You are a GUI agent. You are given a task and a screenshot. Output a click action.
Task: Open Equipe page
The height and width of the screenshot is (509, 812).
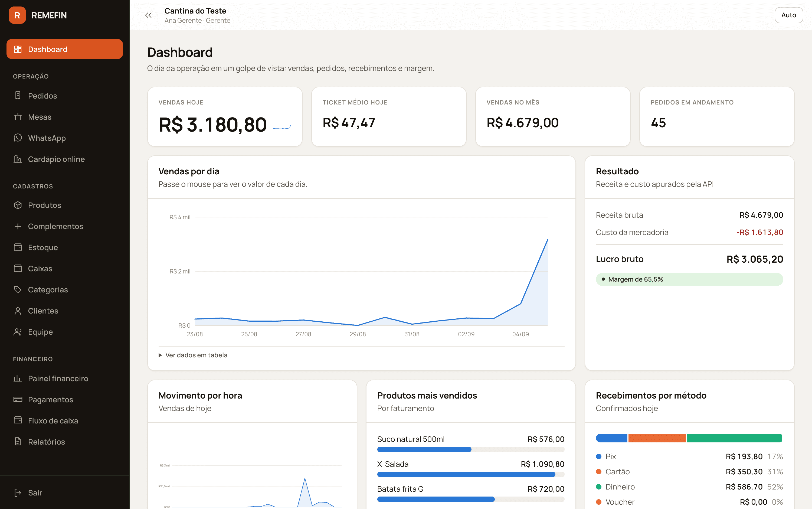tap(65, 332)
